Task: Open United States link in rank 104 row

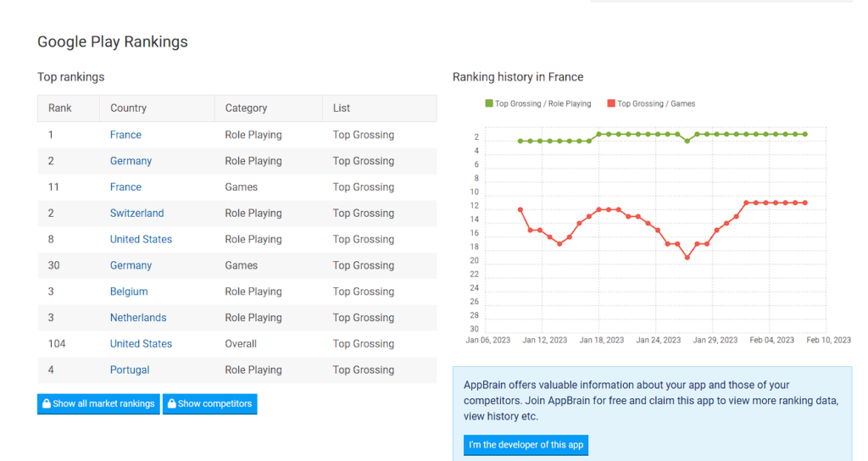Action: pyautogui.click(x=141, y=344)
